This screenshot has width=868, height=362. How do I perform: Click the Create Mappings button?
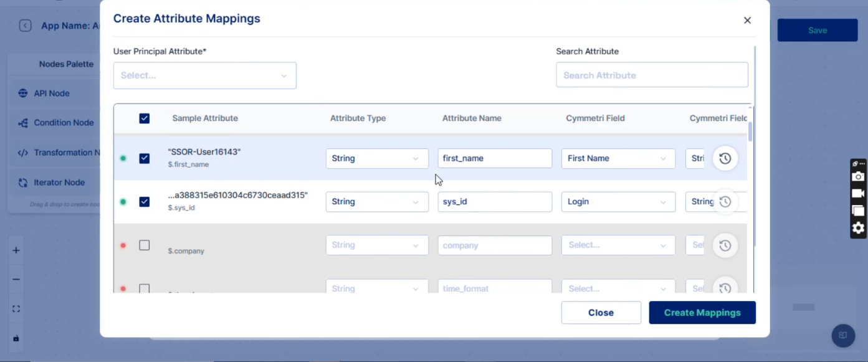702,313
